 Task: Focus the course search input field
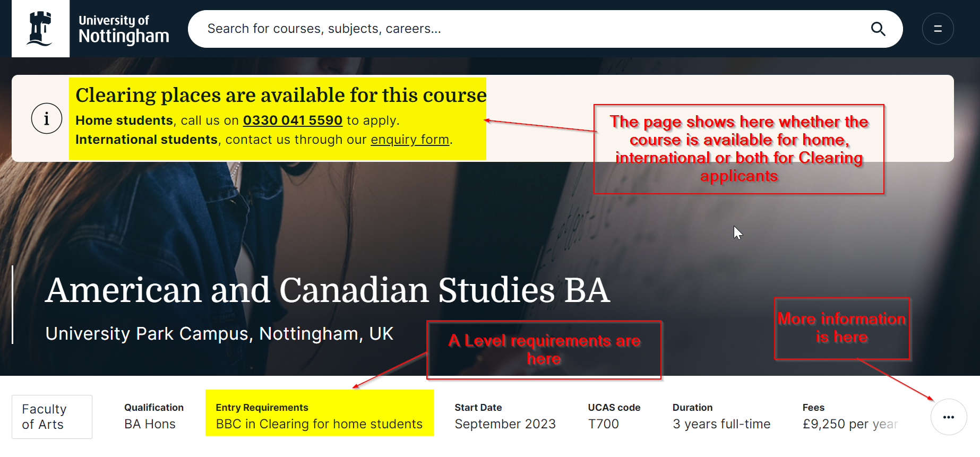coord(531,29)
